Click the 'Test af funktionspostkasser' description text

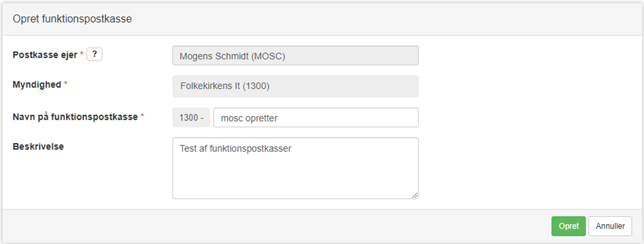[x=235, y=149]
